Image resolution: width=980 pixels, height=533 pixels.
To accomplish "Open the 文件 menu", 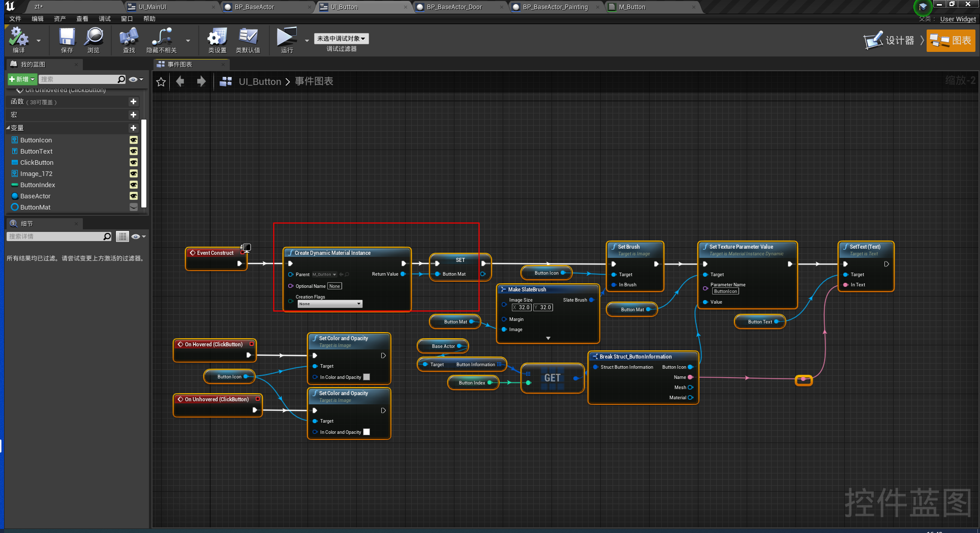I will (x=15, y=19).
